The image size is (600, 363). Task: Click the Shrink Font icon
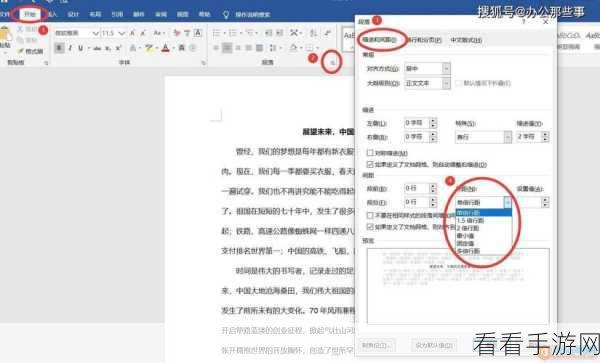coord(143,33)
